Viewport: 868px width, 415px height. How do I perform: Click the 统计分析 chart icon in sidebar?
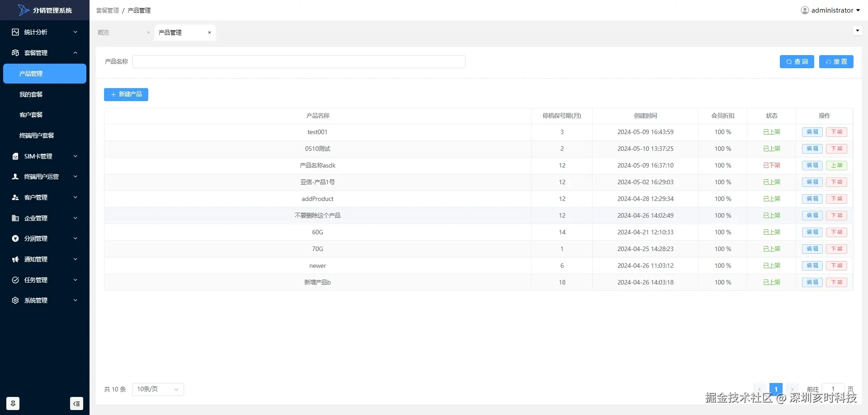click(x=15, y=32)
